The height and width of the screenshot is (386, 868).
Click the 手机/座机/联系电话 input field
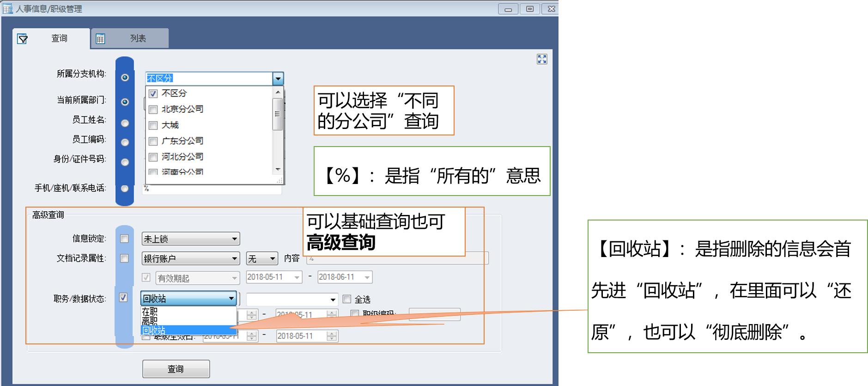pyautogui.click(x=212, y=189)
